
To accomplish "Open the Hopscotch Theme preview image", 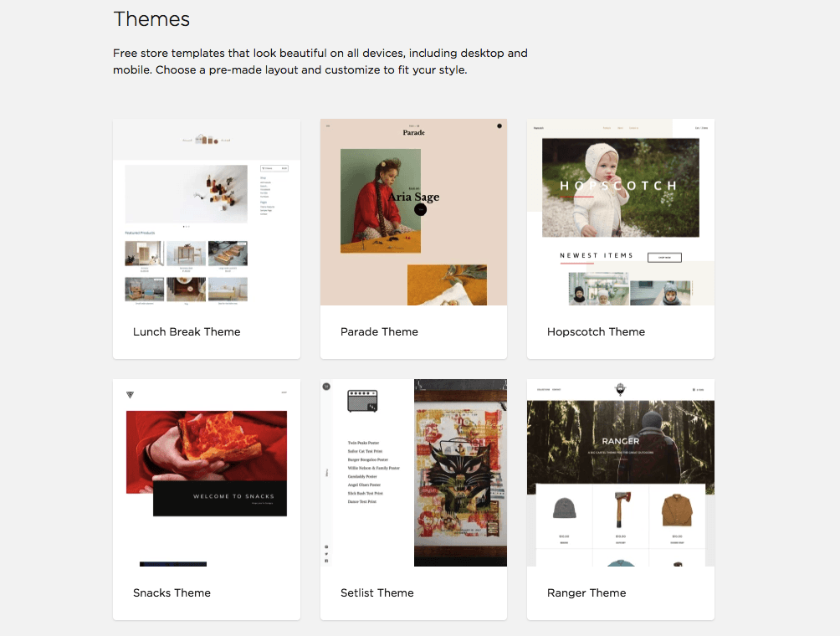I will coord(620,213).
